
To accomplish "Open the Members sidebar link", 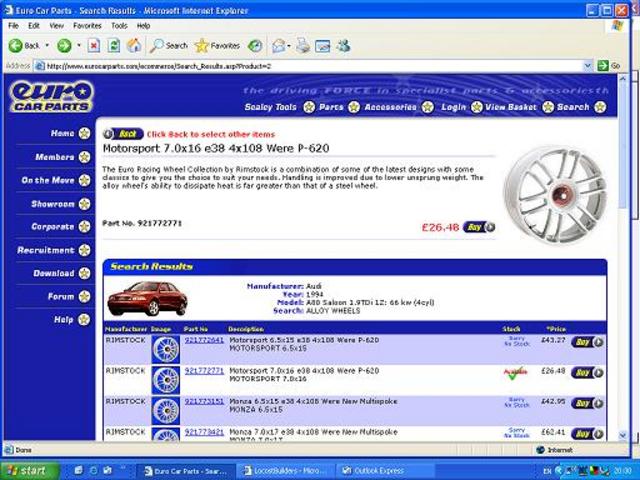I will coord(63,157).
